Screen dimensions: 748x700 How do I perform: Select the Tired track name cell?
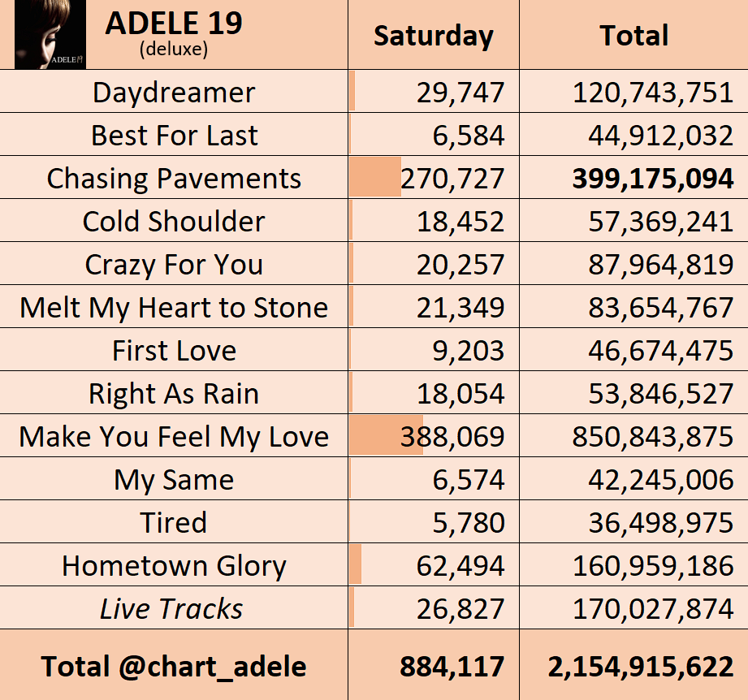tap(174, 522)
